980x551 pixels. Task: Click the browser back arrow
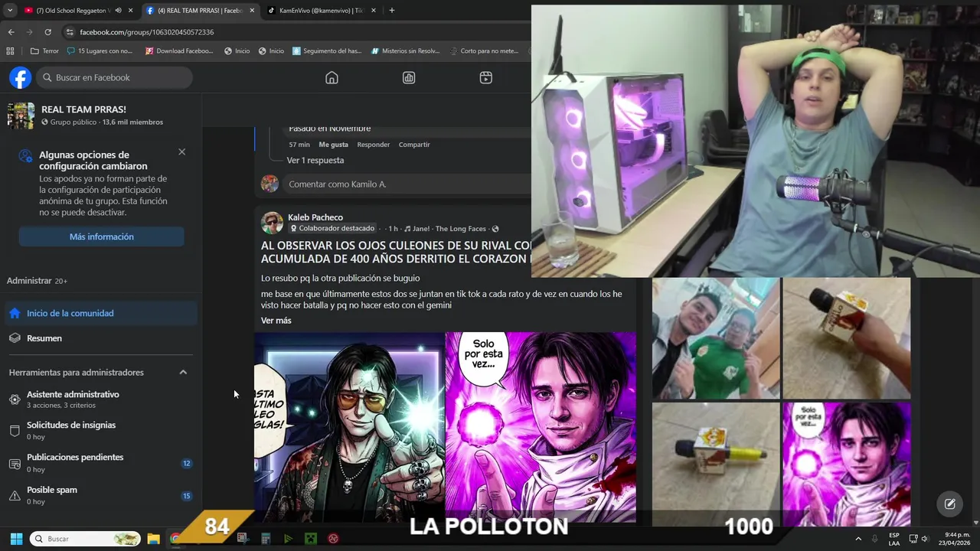tap(11, 32)
